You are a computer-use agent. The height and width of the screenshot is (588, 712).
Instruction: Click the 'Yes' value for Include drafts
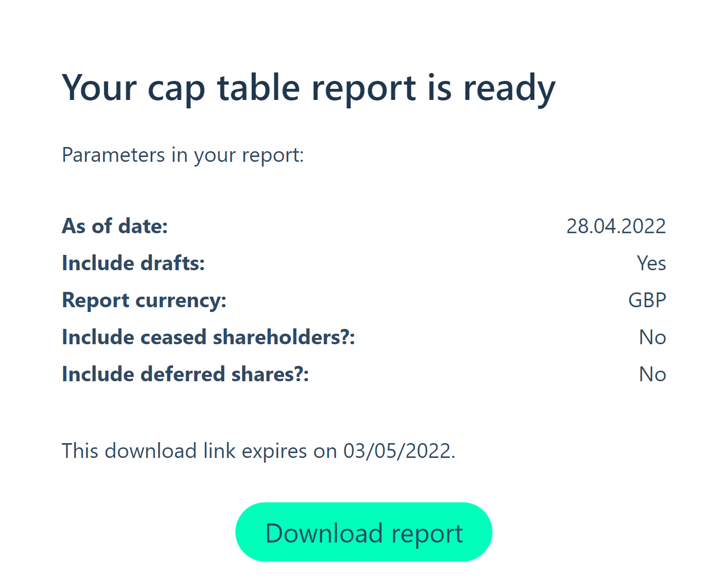pyautogui.click(x=652, y=263)
